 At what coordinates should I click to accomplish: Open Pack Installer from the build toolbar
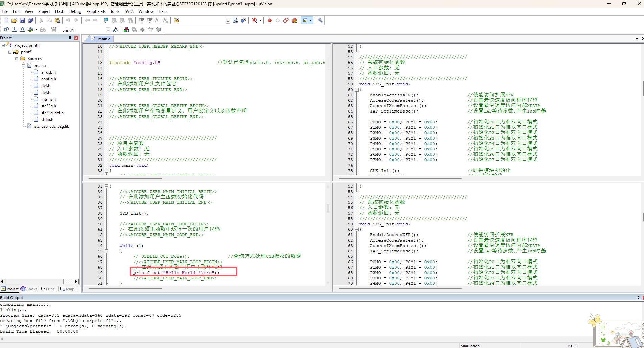pyautogui.click(x=159, y=30)
